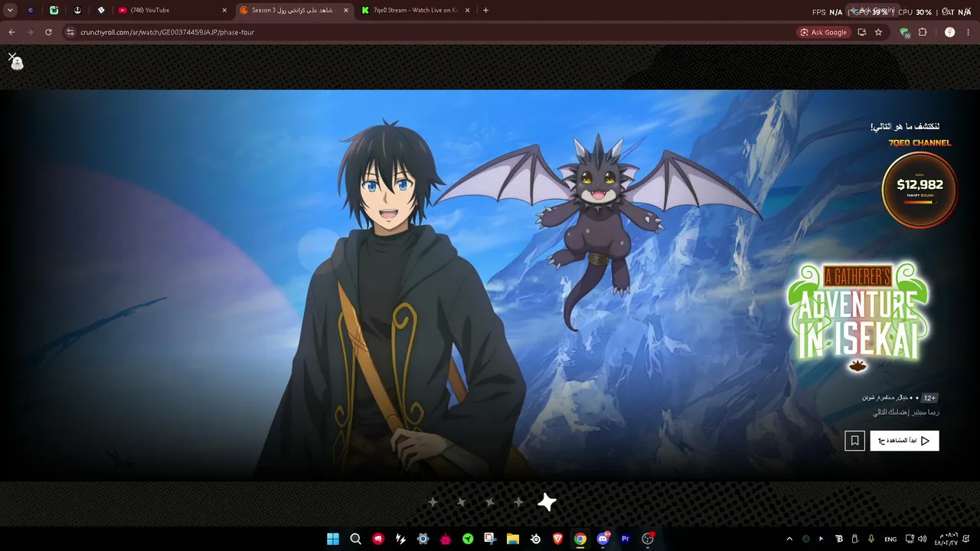Click the $12,982 donation goal widget
The height and width of the screenshot is (551, 980).
click(x=920, y=189)
